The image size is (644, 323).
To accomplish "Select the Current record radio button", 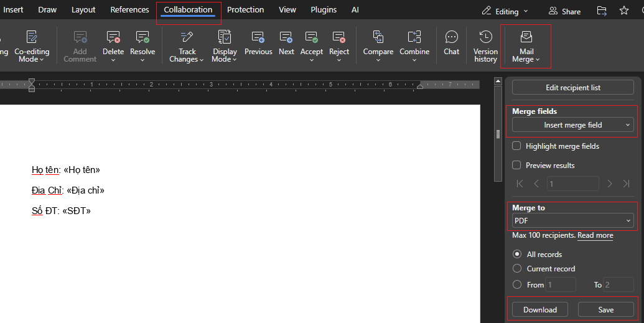I will click(517, 268).
